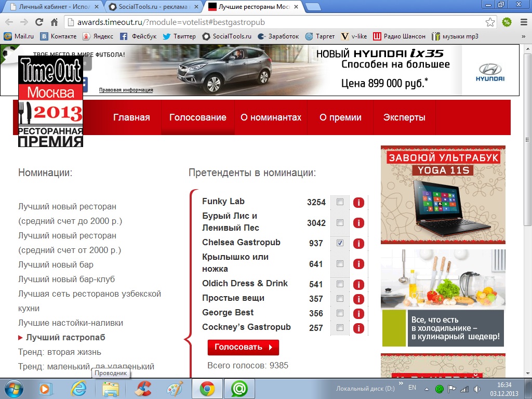The width and height of the screenshot is (532, 399).
Task: Open the Фейсбук bookmark
Action: (x=138, y=36)
